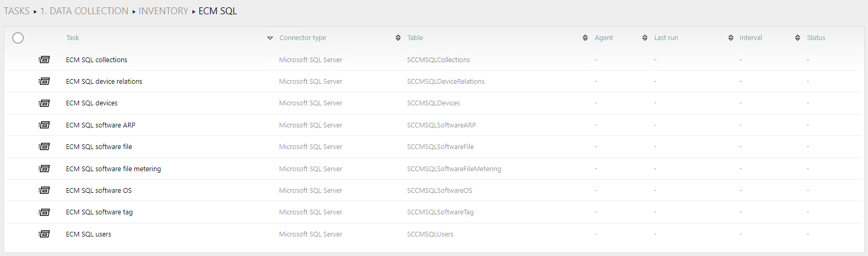The width and height of the screenshot is (868, 256).
Task: Click the Agent column header
Action: pos(603,38)
